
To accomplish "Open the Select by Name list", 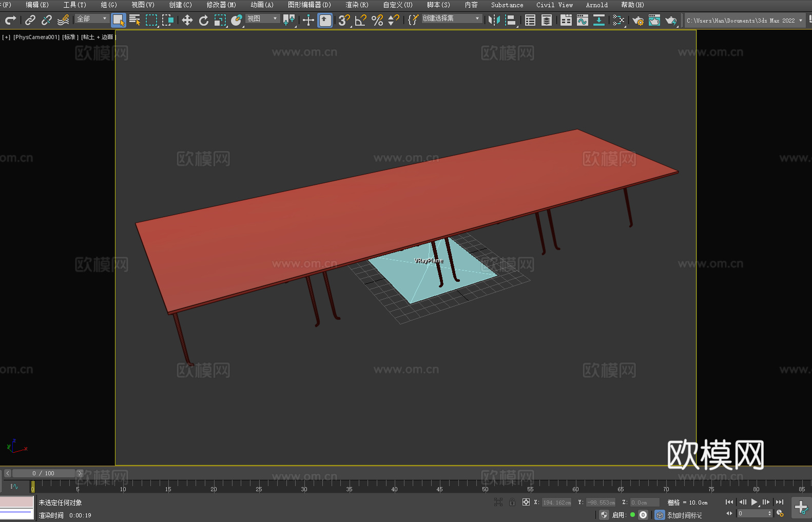I will tap(134, 20).
